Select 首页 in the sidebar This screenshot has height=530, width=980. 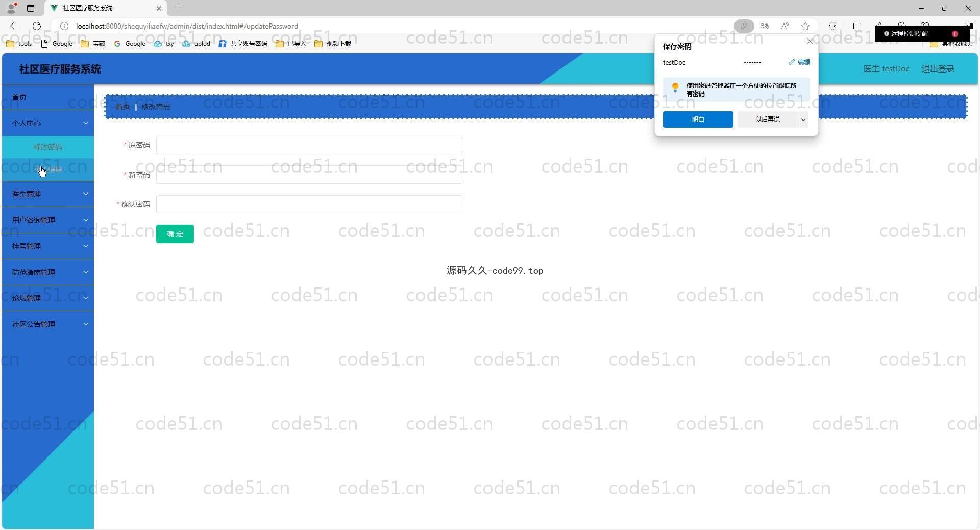(x=48, y=97)
